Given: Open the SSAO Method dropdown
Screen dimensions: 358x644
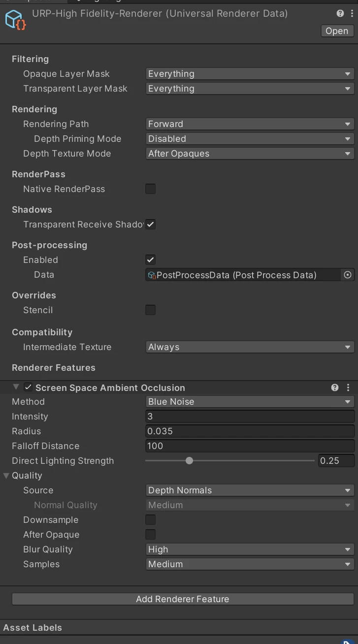Looking at the screenshot, I should 250,402.
